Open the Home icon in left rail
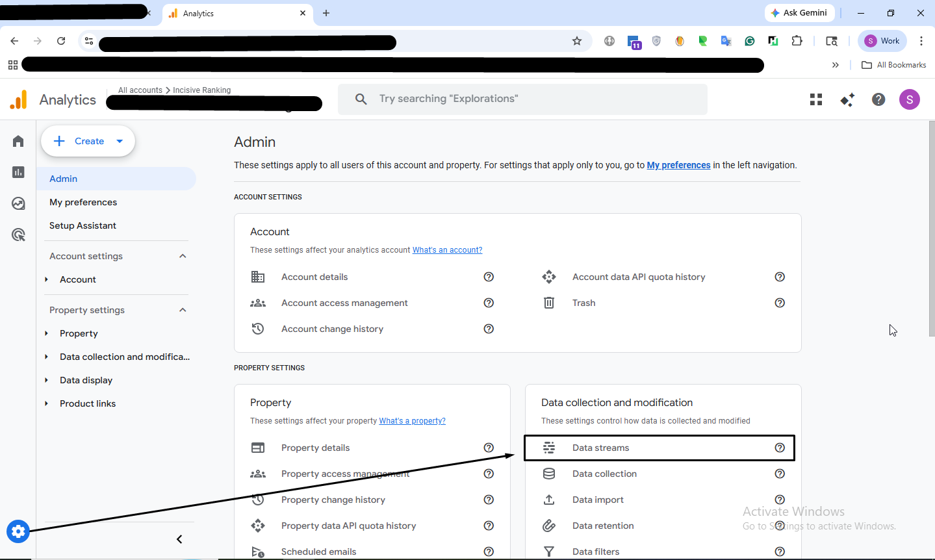This screenshot has height=560, width=935. 18,141
